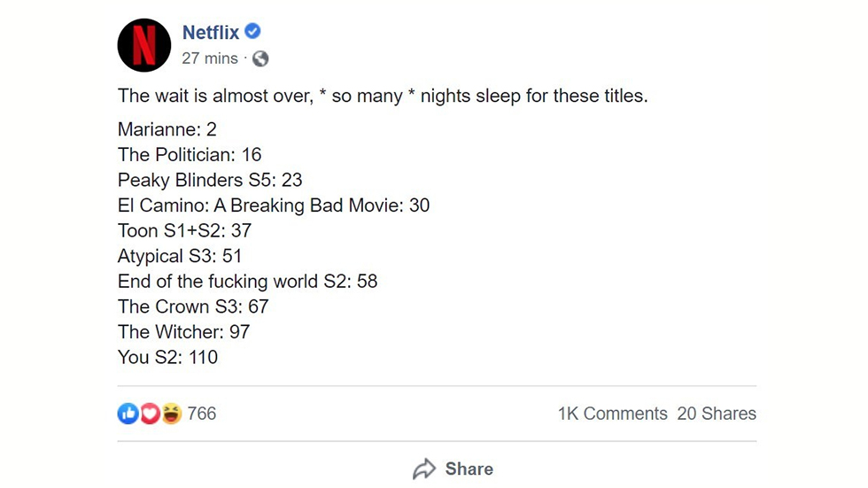Click The Witcher: 97 line
The image size is (868, 488).
[x=184, y=332]
